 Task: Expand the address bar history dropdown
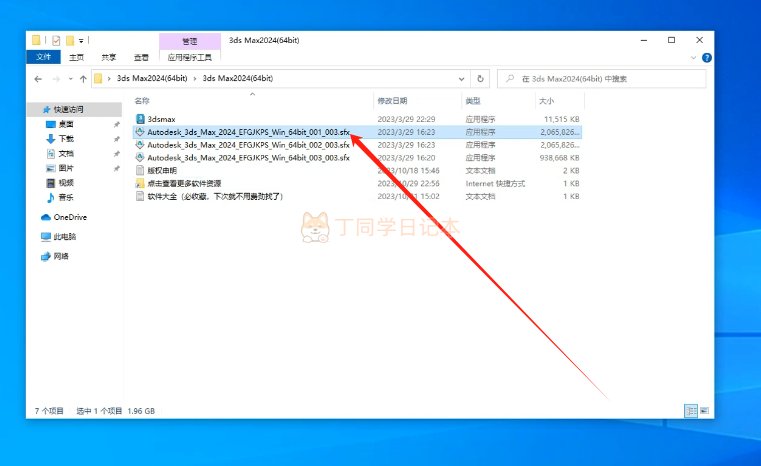461,79
